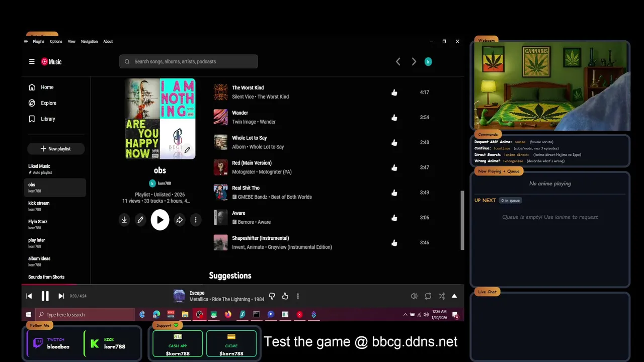644x362 pixels.
Task: Like the song Red (Main Version)
Action: [x=394, y=168]
